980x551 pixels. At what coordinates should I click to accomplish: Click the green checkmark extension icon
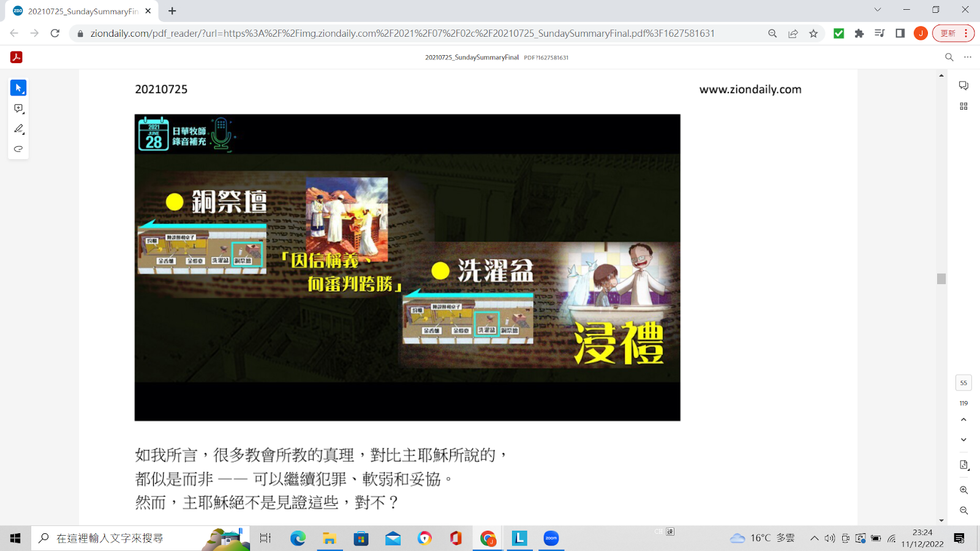839,34
